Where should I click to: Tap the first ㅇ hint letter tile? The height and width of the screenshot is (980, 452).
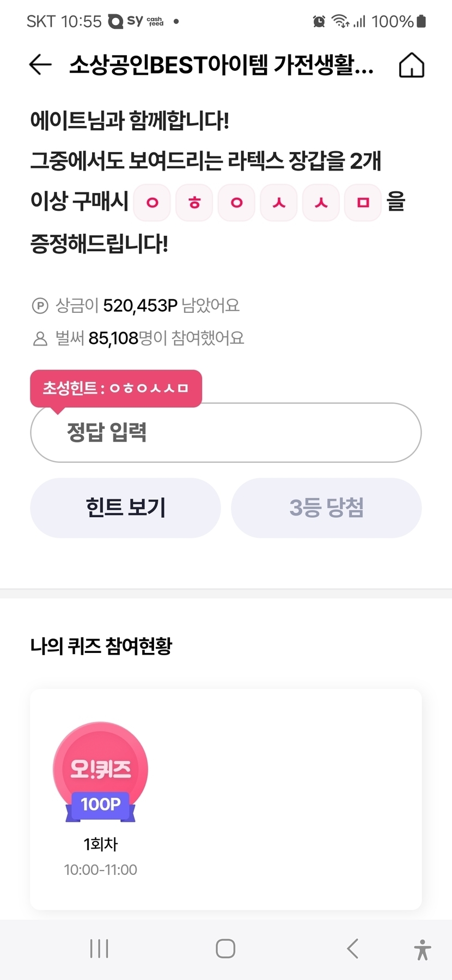coord(152,203)
